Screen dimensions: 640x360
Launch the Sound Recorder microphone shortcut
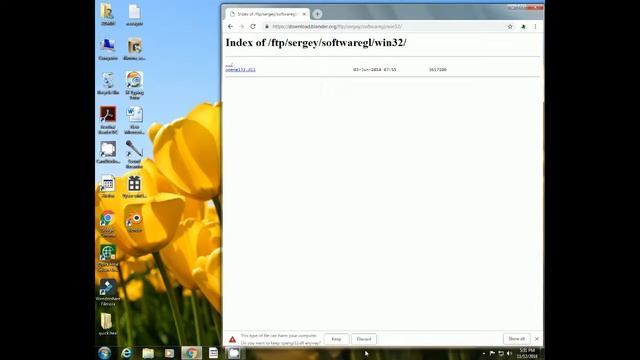pyautogui.click(x=134, y=154)
